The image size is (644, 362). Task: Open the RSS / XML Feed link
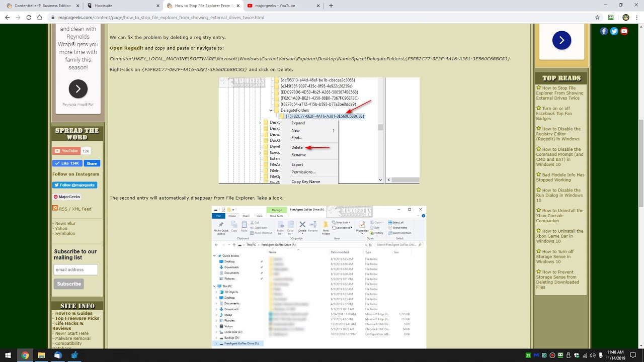point(75,209)
